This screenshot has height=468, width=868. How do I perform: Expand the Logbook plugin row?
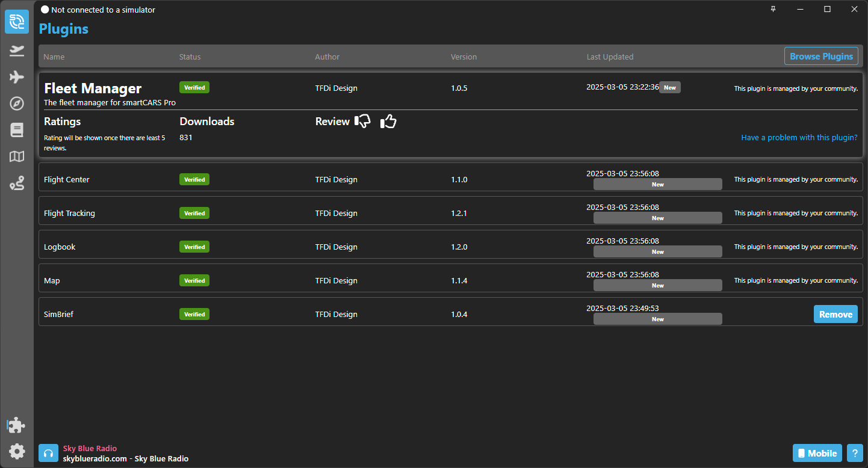(x=451, y=244)
